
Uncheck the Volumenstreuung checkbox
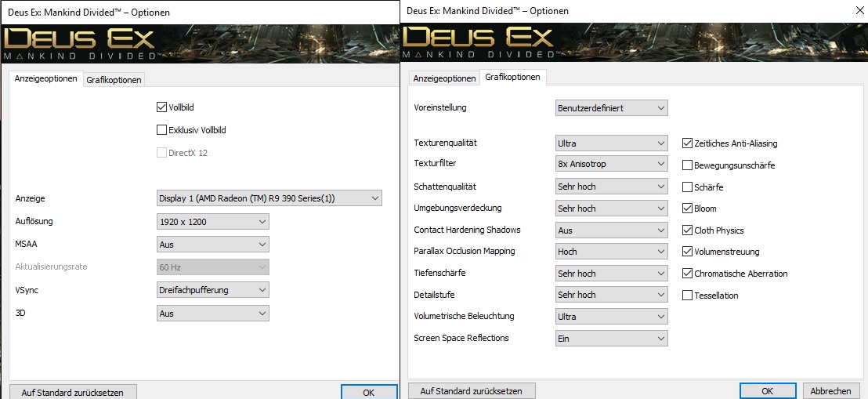coord(688,252)
